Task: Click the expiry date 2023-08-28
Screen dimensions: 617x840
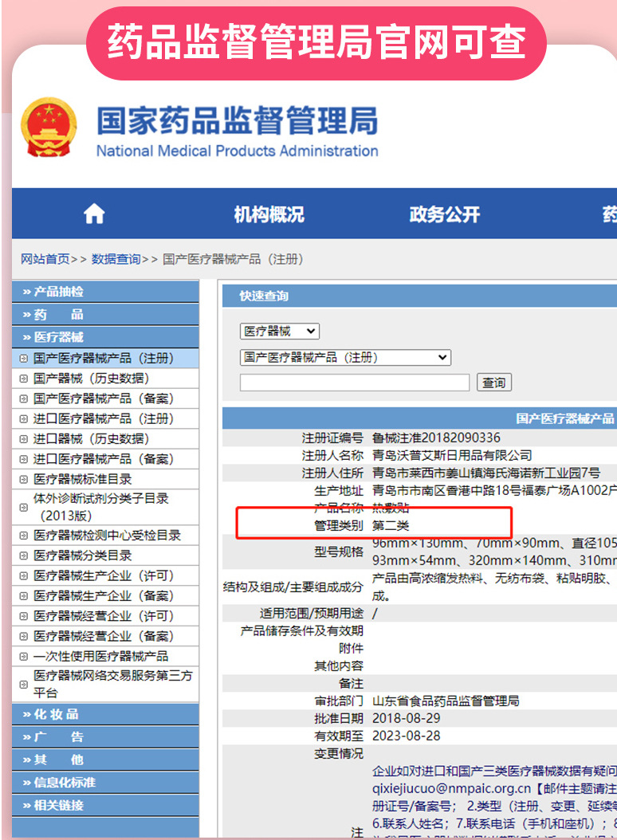Action: coord(407,736)
